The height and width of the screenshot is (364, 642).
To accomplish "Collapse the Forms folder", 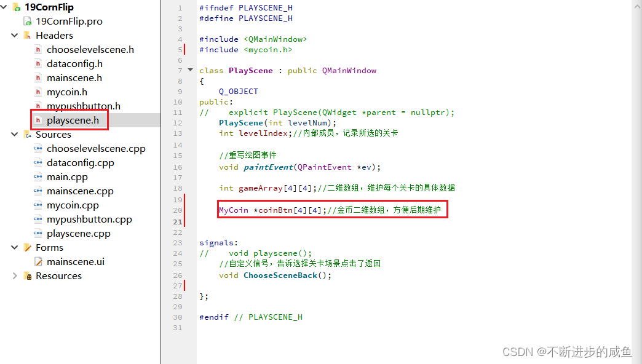I will 14,247.
